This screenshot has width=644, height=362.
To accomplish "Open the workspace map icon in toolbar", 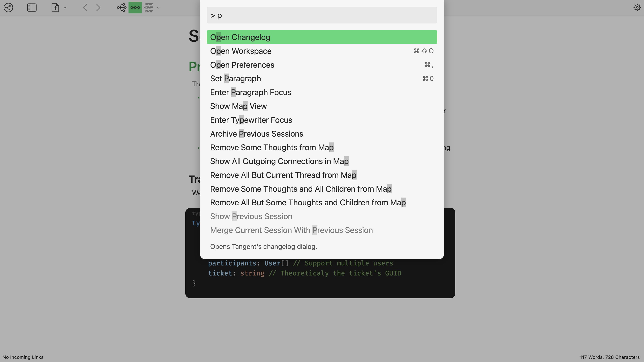I will coord(8,8).
